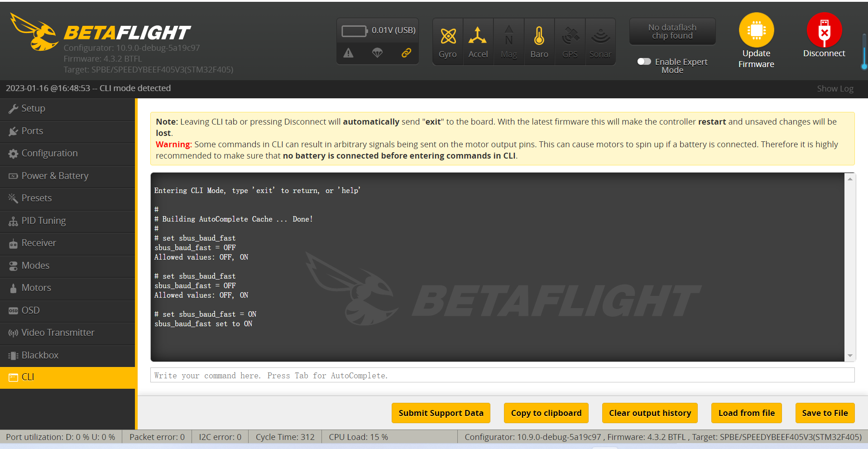868x449 pixels.
Task: Click the Video Transmitter antenna icon
Action: point(13,333)
